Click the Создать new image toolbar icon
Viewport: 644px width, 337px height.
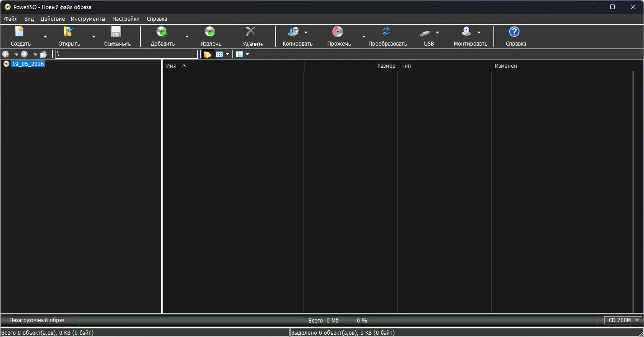point(20,32)
